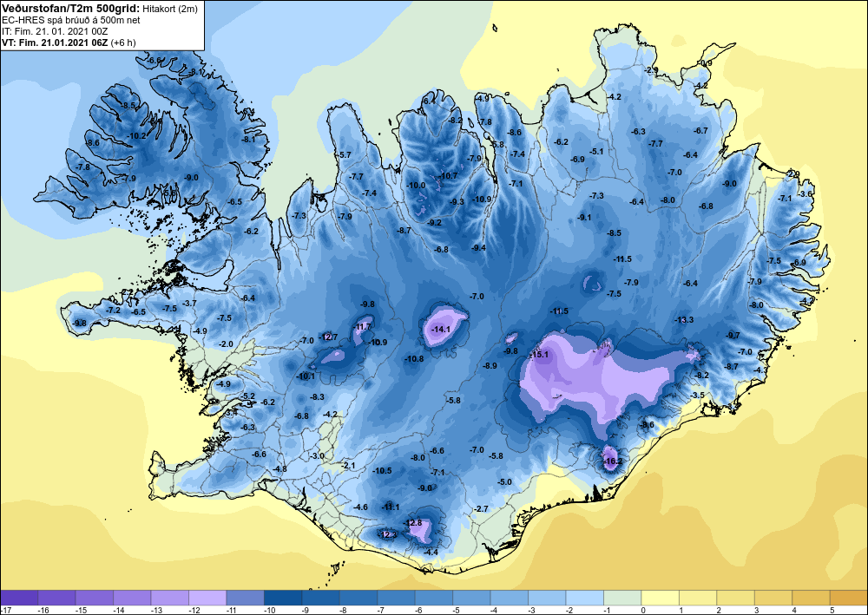Click the -12.7 temperature label
This screenshot has width=868, height=615.
coord(328,337)
